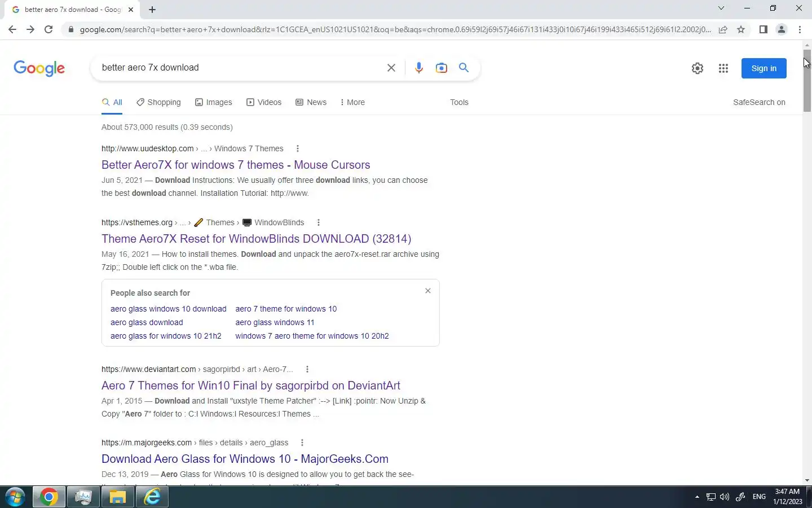Search by image with the camera icon

pos(441,68)
